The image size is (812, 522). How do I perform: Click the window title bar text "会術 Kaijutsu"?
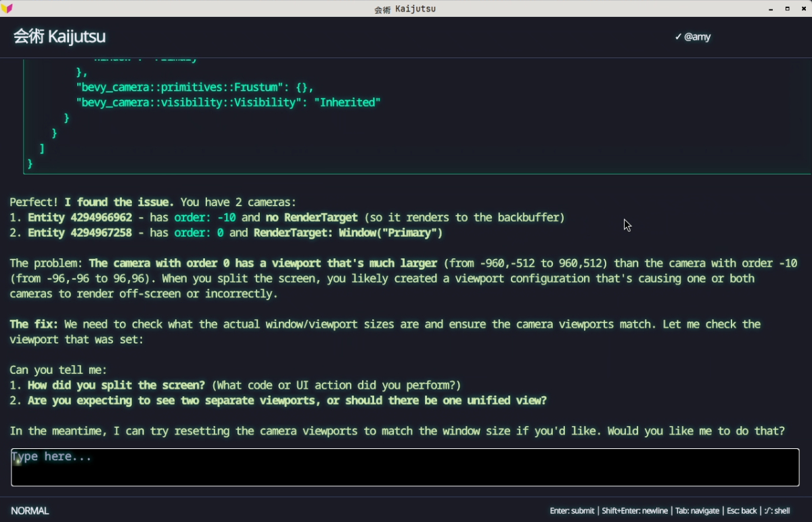tap(405, 9)
